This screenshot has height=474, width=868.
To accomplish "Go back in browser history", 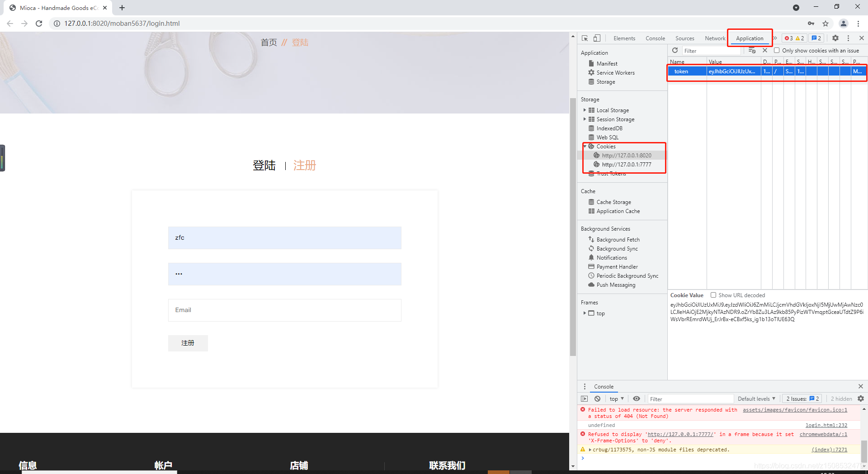I will pyautogui.click(x=10, y=24).
